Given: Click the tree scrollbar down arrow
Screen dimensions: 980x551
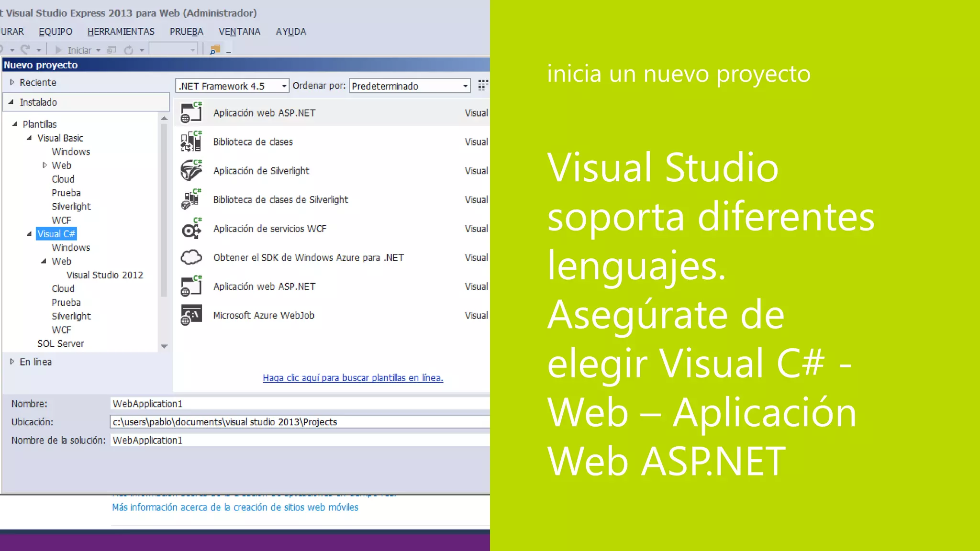Looking at the screenshot, I should [x=164, y=346].
